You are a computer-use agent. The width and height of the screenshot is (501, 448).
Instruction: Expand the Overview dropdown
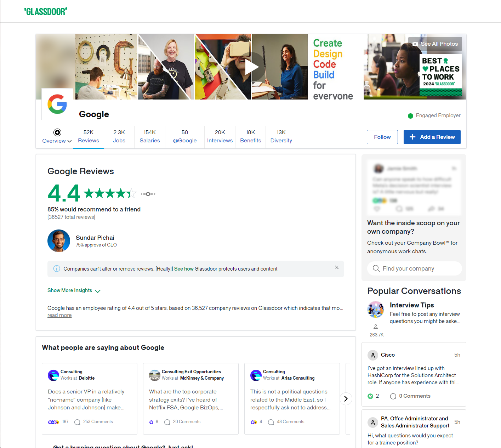point(57,136)
